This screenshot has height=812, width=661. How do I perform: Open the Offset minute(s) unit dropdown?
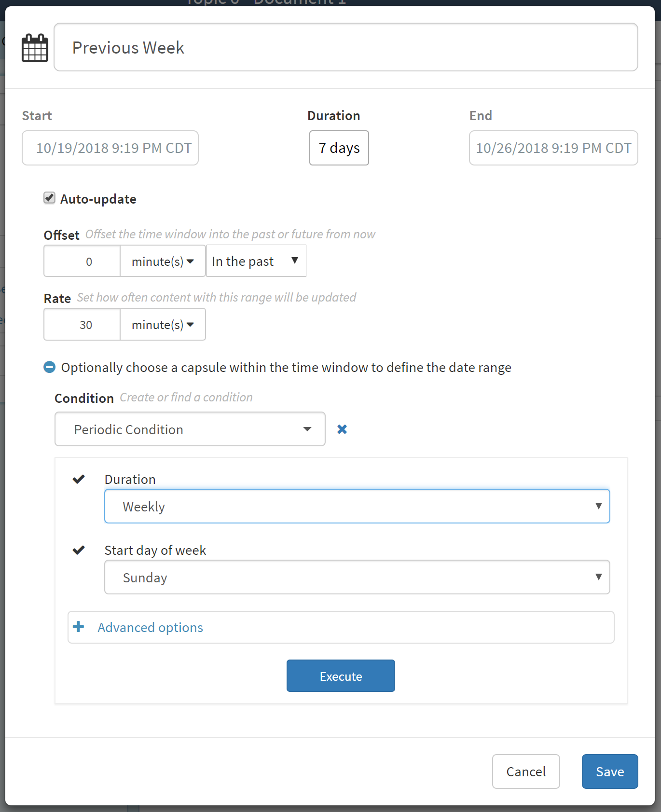163,261
